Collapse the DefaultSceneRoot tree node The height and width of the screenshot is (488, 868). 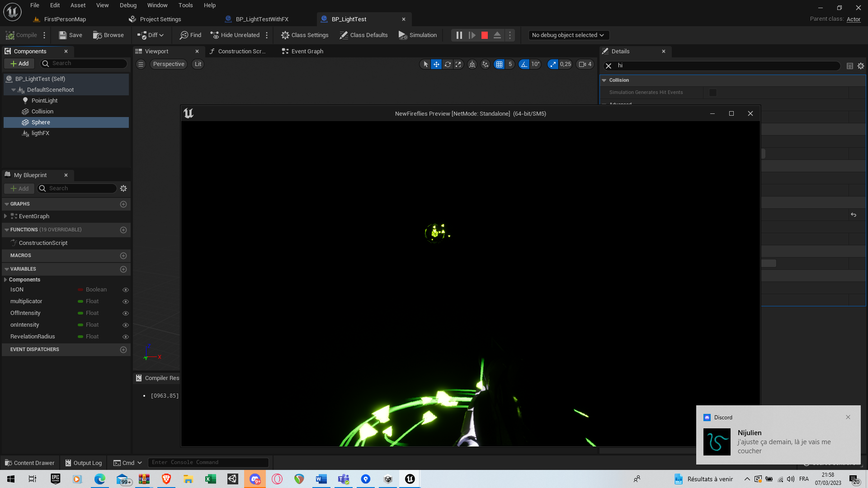(14, 90)
